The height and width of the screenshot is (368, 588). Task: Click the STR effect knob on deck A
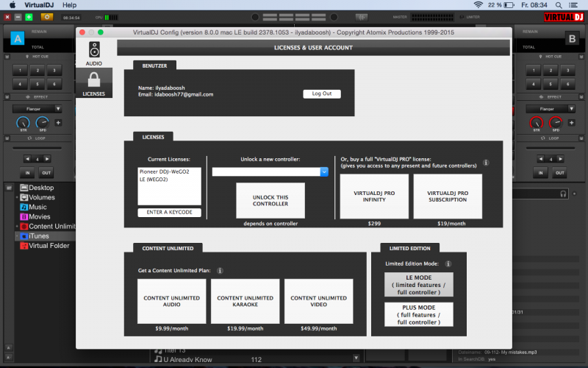23,122
